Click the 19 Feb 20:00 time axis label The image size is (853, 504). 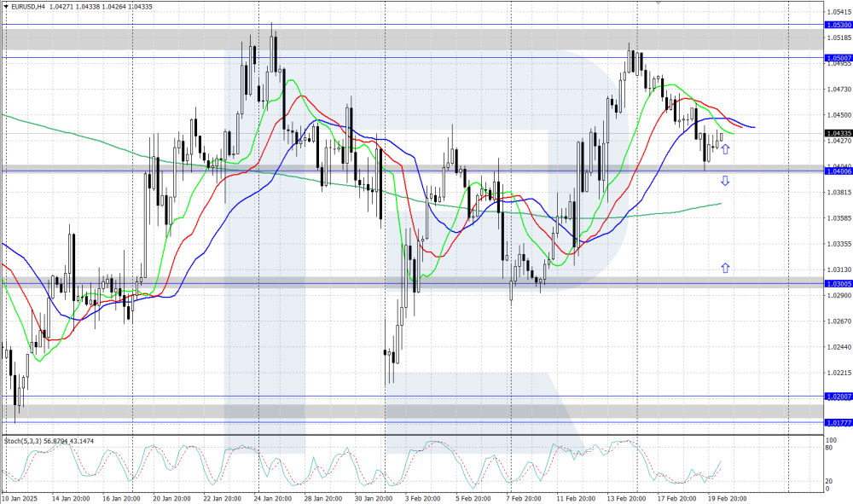tap(729, 497)
